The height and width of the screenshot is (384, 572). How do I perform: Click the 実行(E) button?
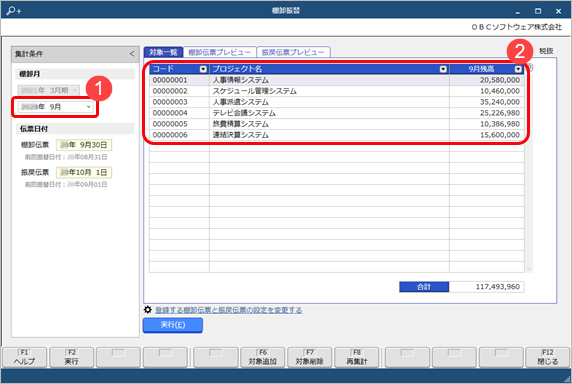coord(173,325)
